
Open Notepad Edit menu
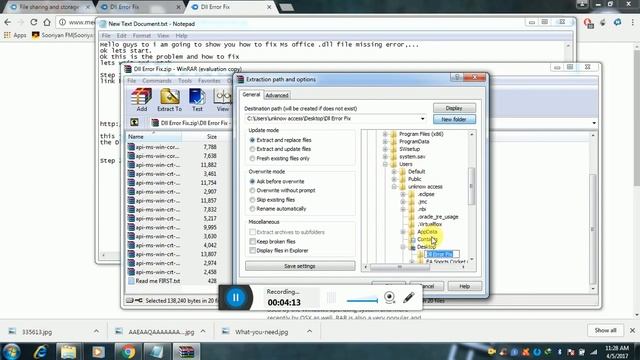click(122, 36)
